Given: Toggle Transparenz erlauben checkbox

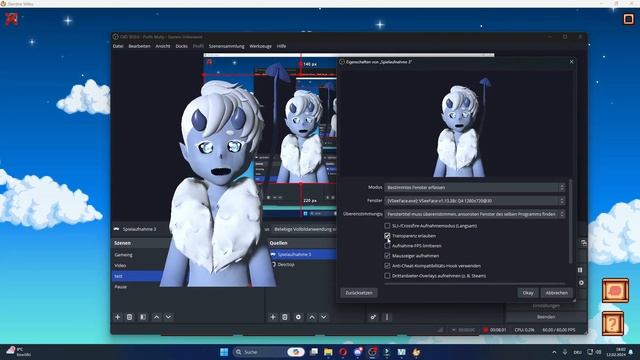Looking at the screenshot, I should [387, 236].
